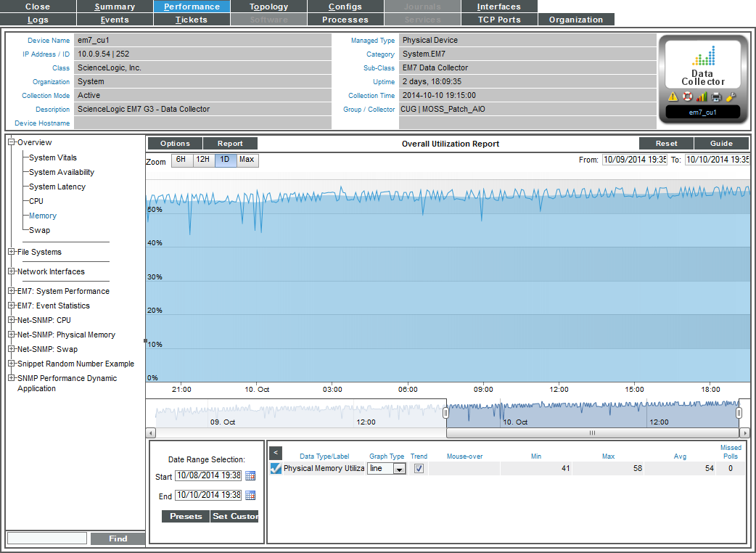Click the Report button
The height and width of the screenshot is (553, 756).
pyautogui.click(x=230, y=143)
